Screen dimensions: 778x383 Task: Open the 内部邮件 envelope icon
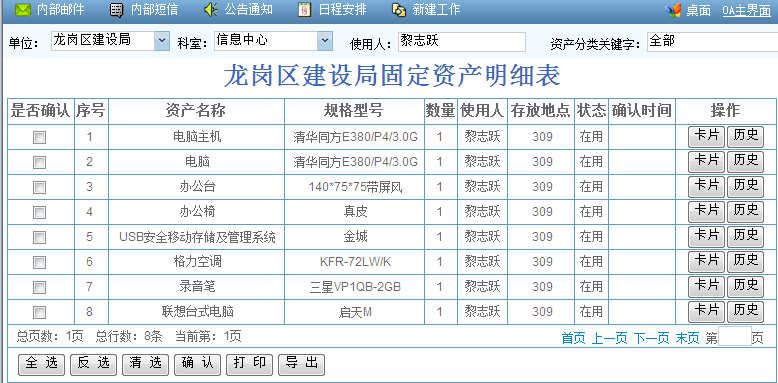(23, 10)
